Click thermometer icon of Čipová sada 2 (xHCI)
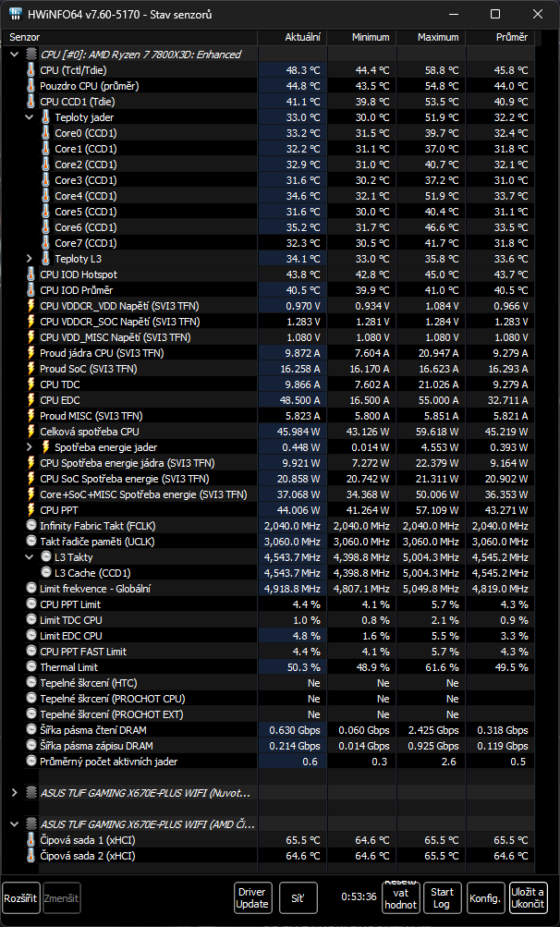This screenshot has height=927, width=560. click(x=31, y=856)
